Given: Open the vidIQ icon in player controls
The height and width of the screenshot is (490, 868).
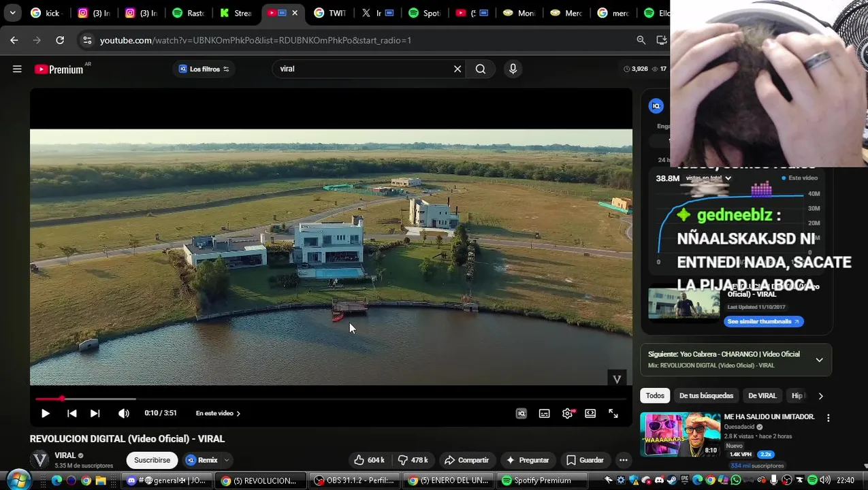Looking at the screenshot, I should 521,413.
